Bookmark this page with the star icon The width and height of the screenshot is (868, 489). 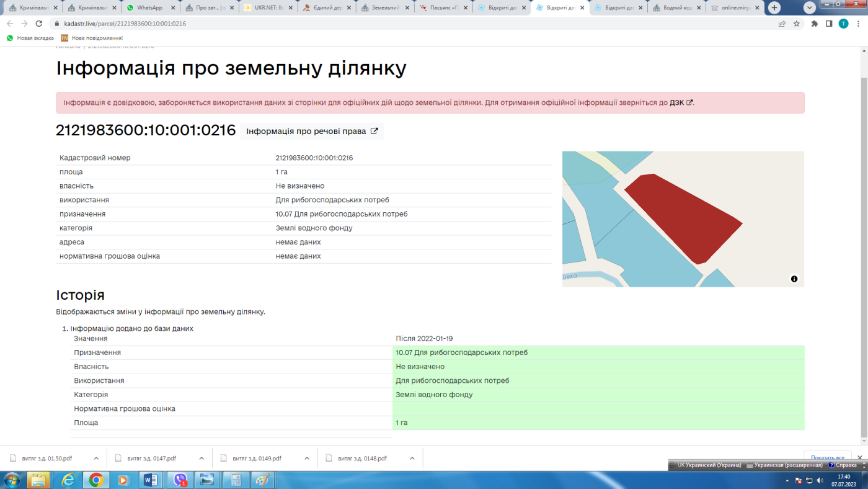click(797, 24)
